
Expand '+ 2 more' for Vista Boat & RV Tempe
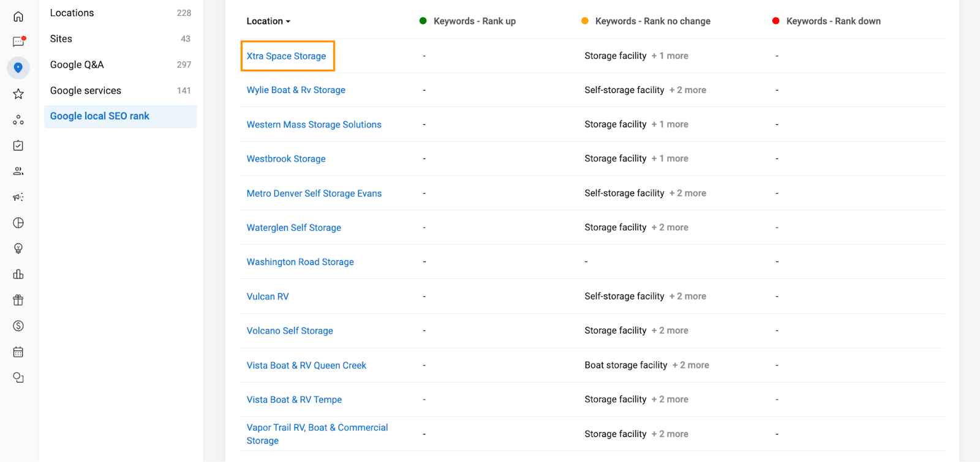pyautogui.click(x=669, y=400)
